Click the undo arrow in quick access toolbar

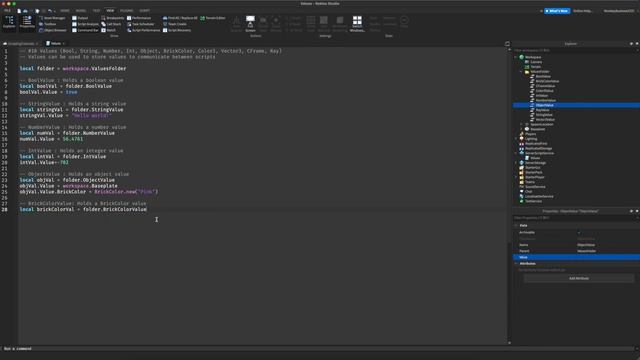click(50, 11)
